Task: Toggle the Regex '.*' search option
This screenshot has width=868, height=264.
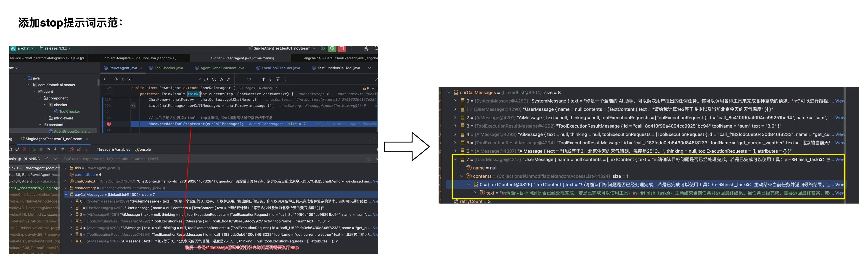Action: tap(228, 79)
